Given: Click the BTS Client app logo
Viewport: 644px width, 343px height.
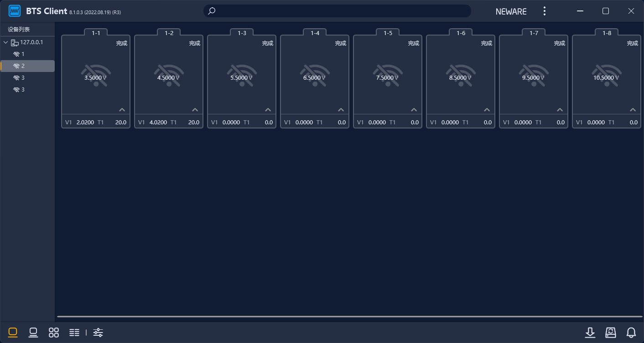Looking at the screenshot, I should 15,11.
